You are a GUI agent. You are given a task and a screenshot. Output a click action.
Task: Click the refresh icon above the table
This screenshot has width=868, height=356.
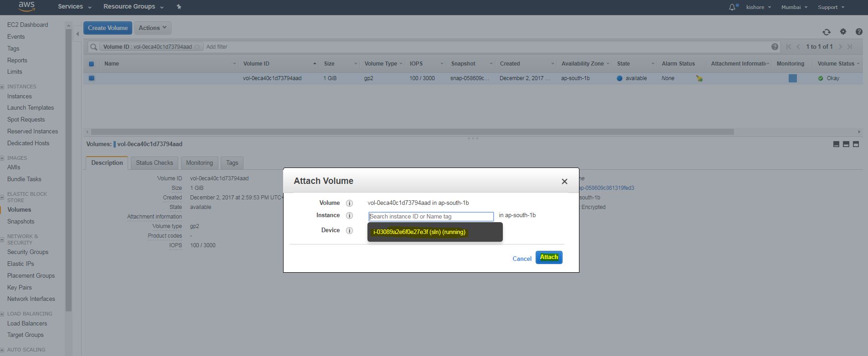[826, 32]
